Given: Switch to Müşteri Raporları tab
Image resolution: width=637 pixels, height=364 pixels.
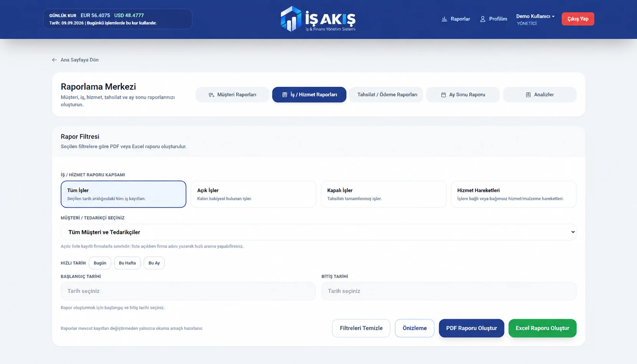Looking at the screenshot, I should coord(232,95).
